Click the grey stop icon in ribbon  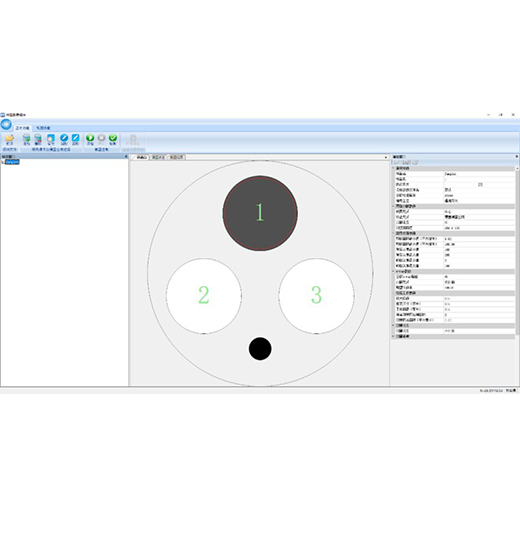[101, 139]
